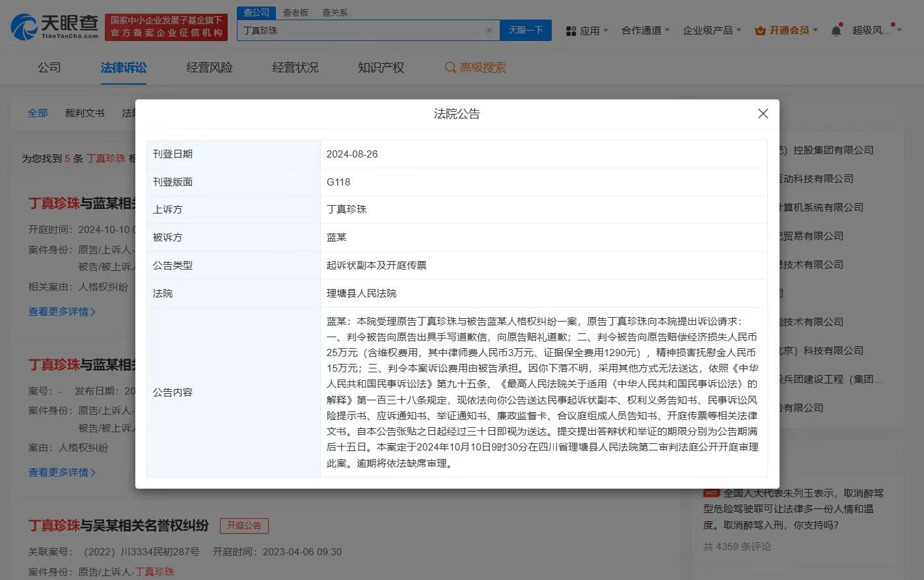Open the notification bell

(835, 30)
